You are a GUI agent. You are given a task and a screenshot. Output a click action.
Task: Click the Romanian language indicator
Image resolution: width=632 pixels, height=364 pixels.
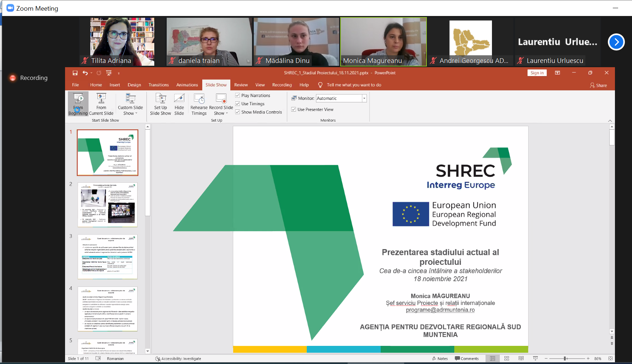tap(116, 359)
